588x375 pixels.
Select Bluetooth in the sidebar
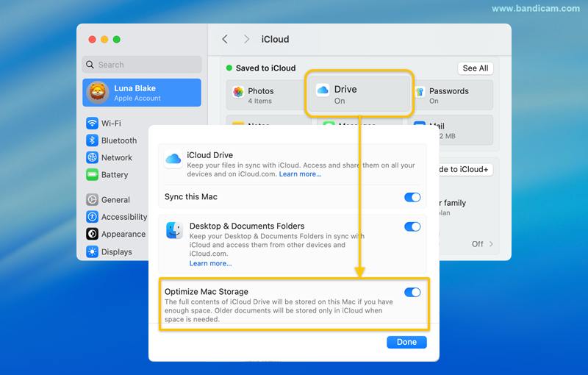point(118,140)
